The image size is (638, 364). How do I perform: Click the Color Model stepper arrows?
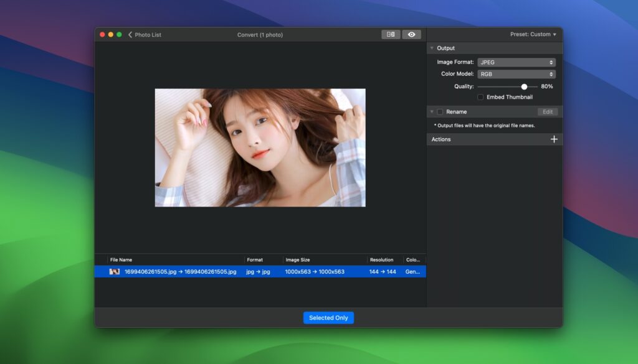pos(551,73)
